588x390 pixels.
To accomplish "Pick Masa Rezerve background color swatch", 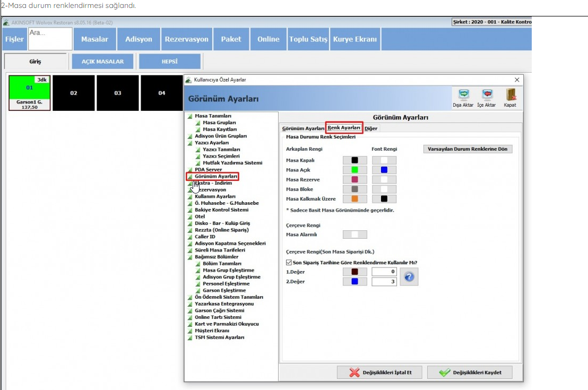I will (x=354, y=180).
